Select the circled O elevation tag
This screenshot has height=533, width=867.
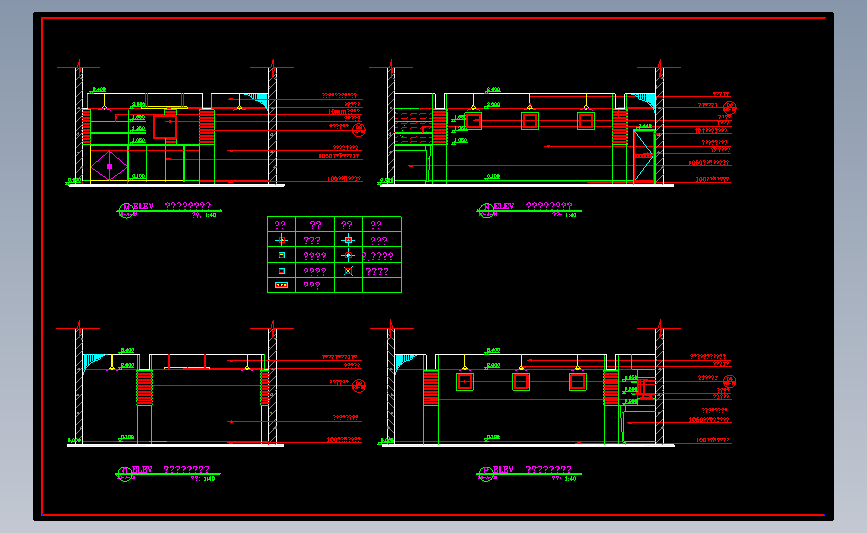coord(125,474)
